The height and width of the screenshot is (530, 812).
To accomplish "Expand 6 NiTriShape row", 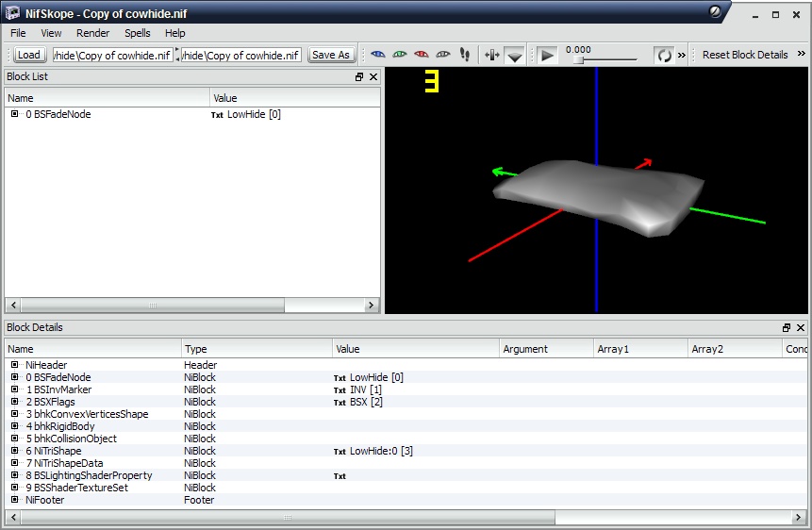I will 14,450.
